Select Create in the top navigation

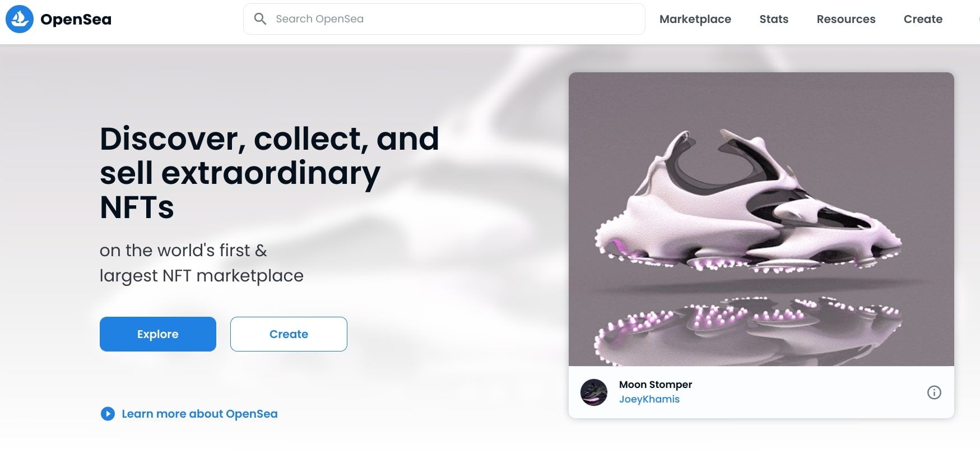(923, 19)
